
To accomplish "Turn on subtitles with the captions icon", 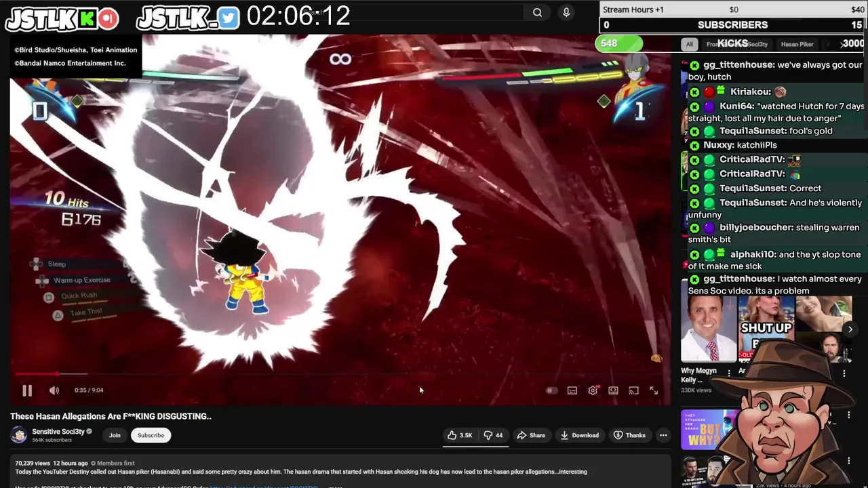I will (x=572, y=390).
